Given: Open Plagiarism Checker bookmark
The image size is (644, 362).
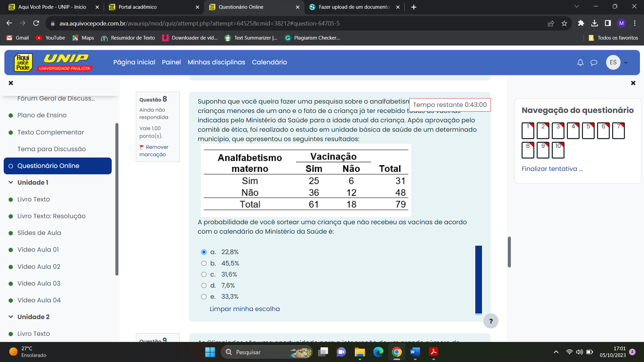Looking at the screenshot, I should point(312,38).
